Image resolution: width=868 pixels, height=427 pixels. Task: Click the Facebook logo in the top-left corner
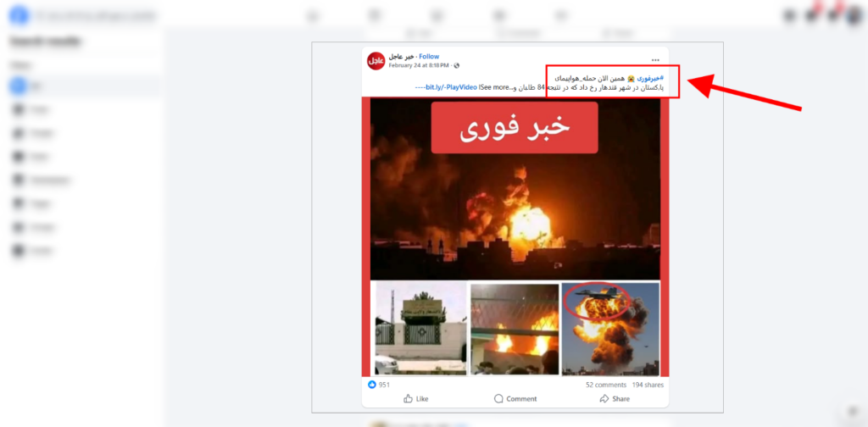pos(19,15)
